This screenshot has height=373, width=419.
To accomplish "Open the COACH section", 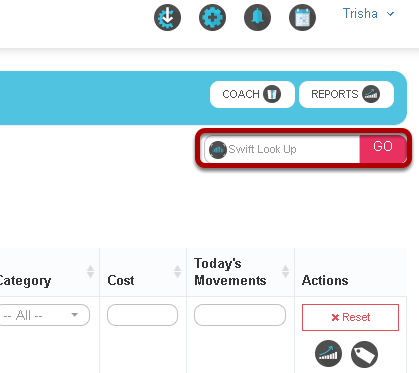I will 252,94.
